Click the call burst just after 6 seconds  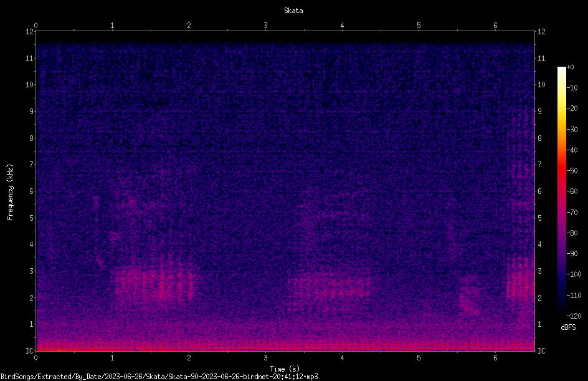tap(520, 279)
